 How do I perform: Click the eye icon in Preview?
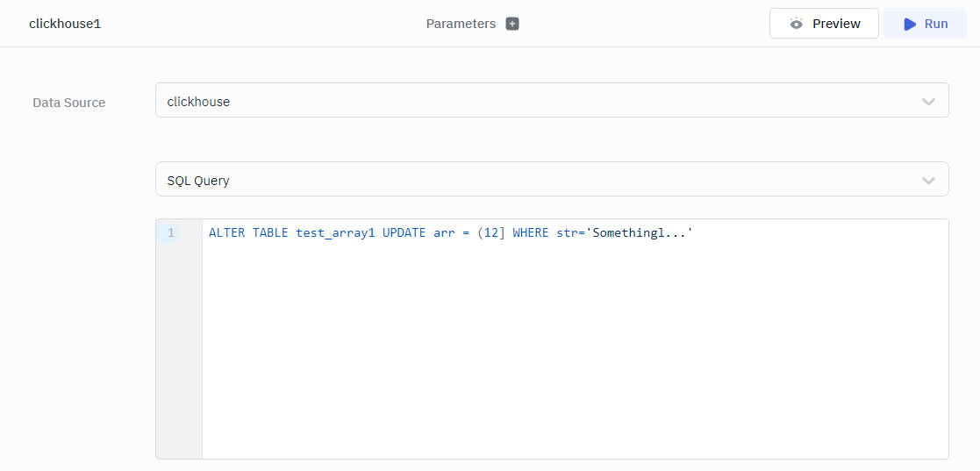[x=796, y=24]
